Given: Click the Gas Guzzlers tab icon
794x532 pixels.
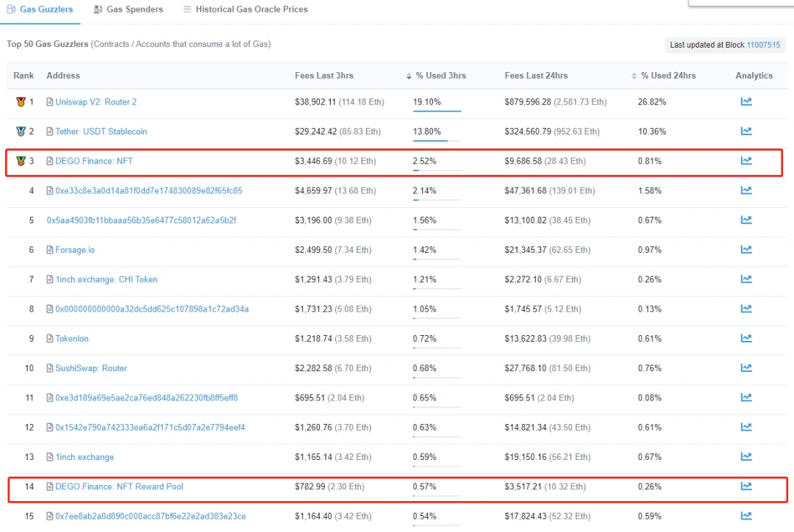Looking at the screenshot, I should pyautogui.click(x=11, y=9).
